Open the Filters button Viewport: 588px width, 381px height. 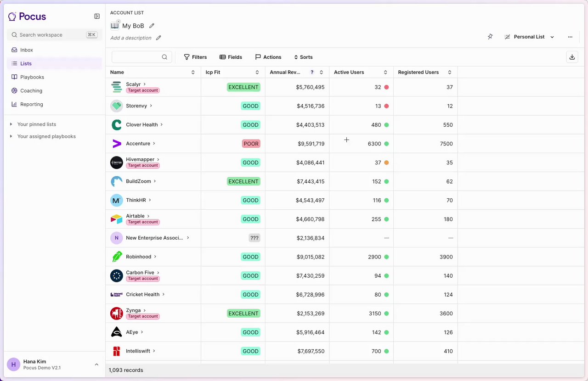click(x=195, y=57)
